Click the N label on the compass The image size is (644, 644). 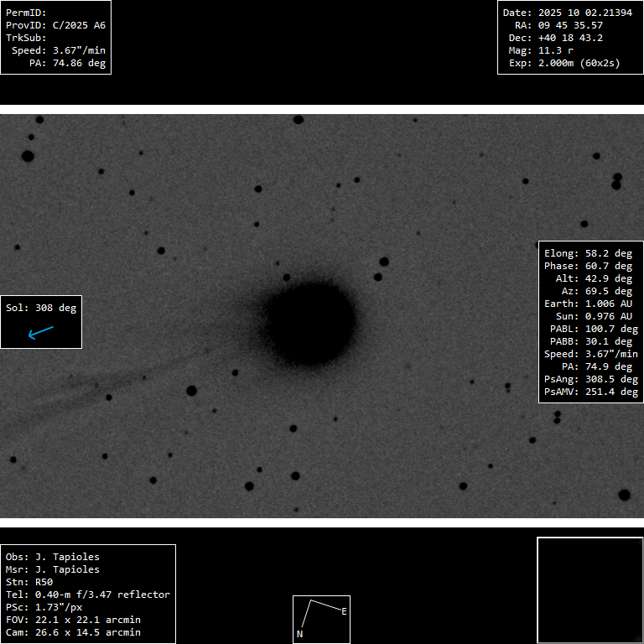[299, 635]
